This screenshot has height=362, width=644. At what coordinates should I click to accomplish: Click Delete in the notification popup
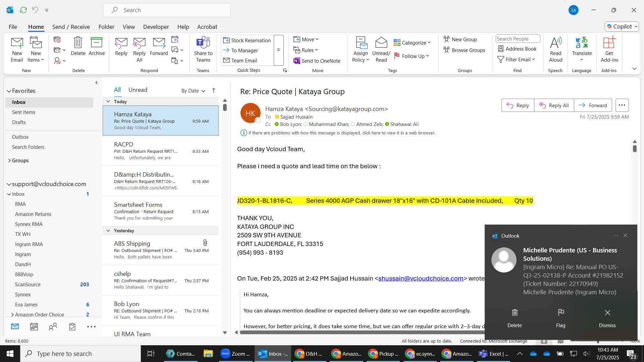(x=515, y=318)
